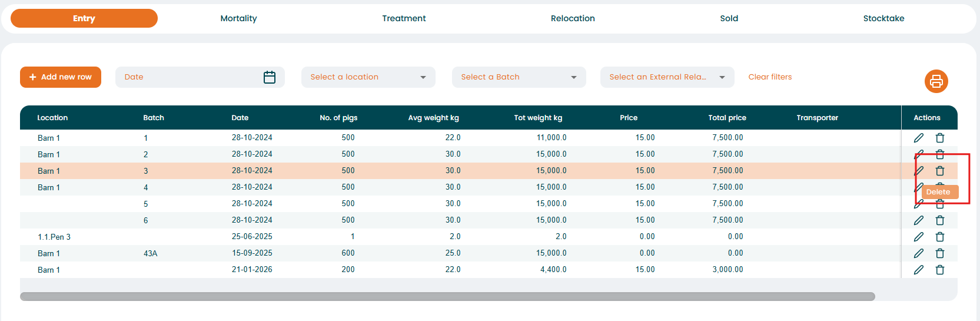The height and width of the screenshot is (321, 980).
Task: Click the 600 pigs count cell
Action: coord(348,253)
